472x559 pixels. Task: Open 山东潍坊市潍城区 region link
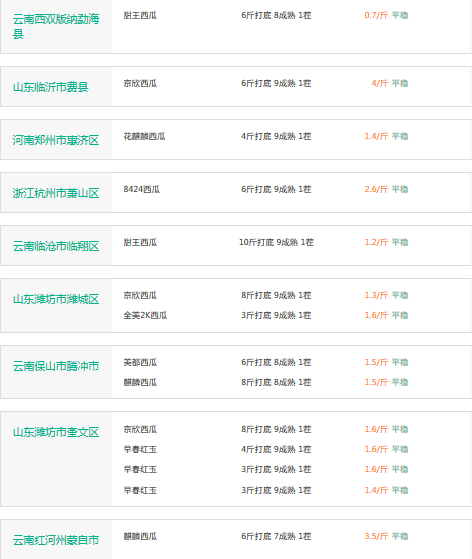tap(56, 299)
